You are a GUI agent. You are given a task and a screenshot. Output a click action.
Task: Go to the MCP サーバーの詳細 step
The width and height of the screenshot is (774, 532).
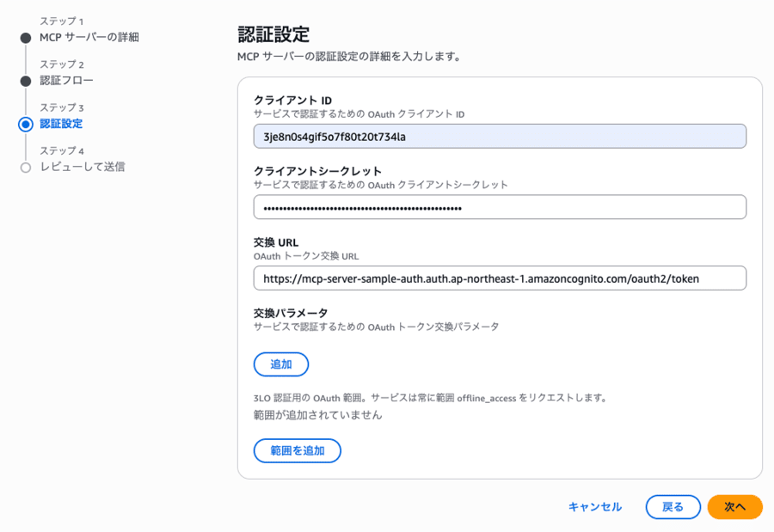[89, 38]
